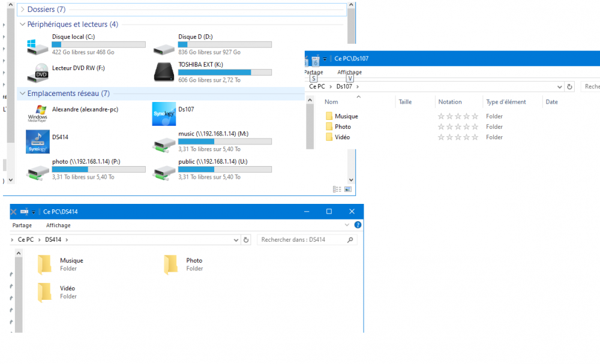This screenshot has width=600, height=364.
Task: Open address history dropdown in DS414 window
Action: coord(236,240)
